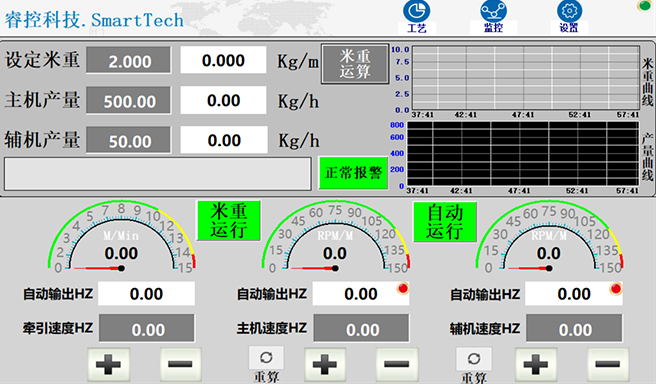Decrease main machine speed with minus button
Screen dimensions: 656x384
(x=397, y=364)
